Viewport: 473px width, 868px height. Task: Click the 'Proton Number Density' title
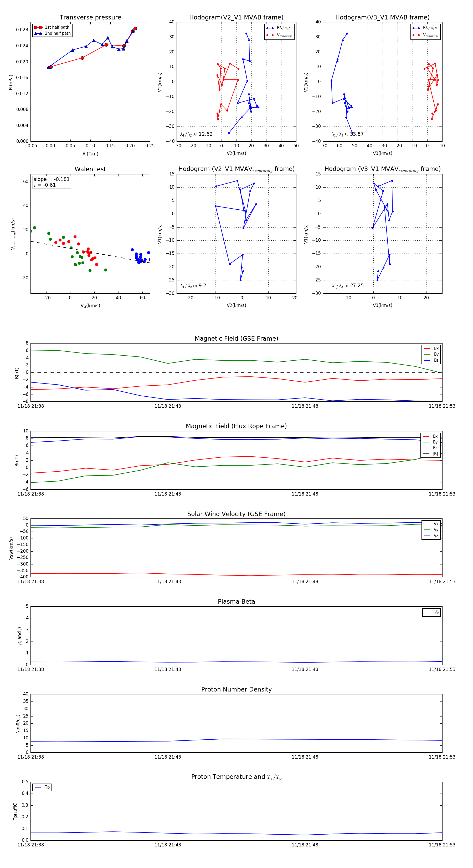pyautogui.click(x=236, y=689)
